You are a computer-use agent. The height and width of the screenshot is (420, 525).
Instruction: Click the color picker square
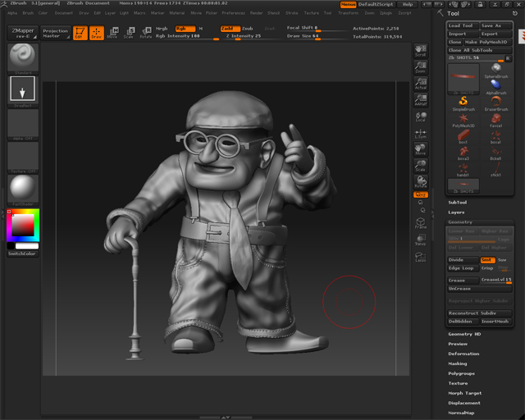pos(21,226)
